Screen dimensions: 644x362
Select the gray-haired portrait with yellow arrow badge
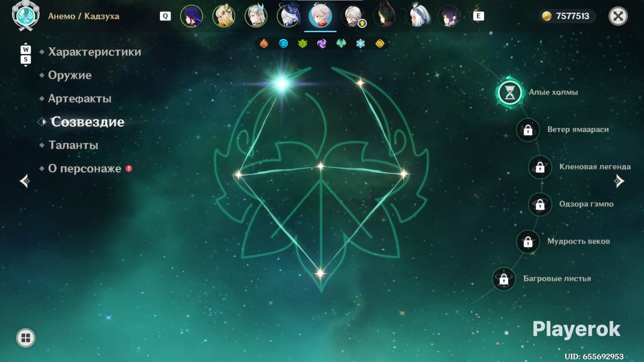point(353,16)
